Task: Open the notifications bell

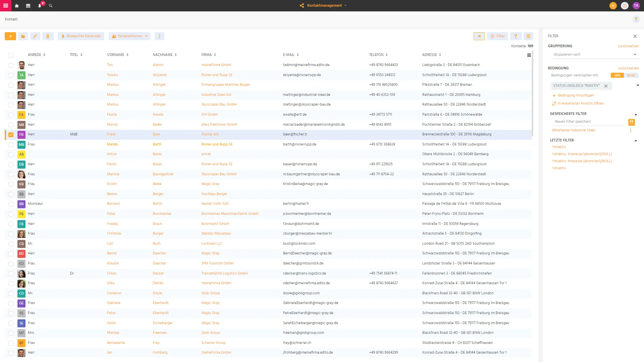Action: [40, 6]
